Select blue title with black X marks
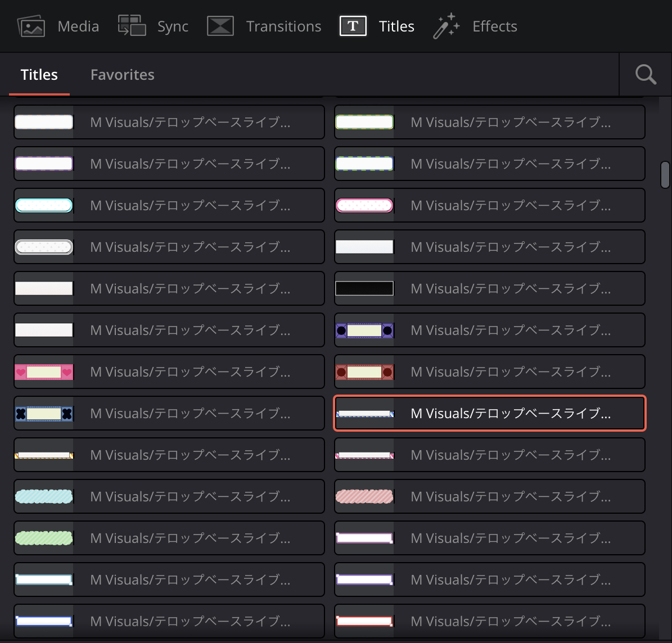This screenshot has width=672, height=643. (x=169, y=413)
